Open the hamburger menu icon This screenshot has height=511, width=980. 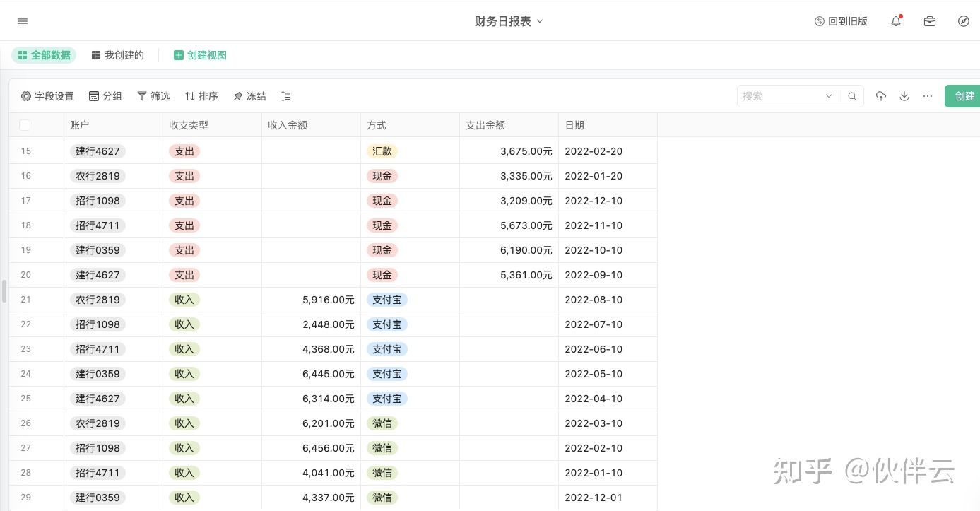click(23, 21)
